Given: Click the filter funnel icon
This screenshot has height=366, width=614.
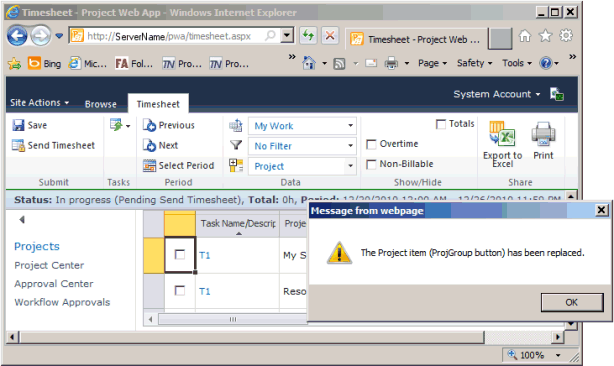Looking at the screenshot, I should [236, 145].
